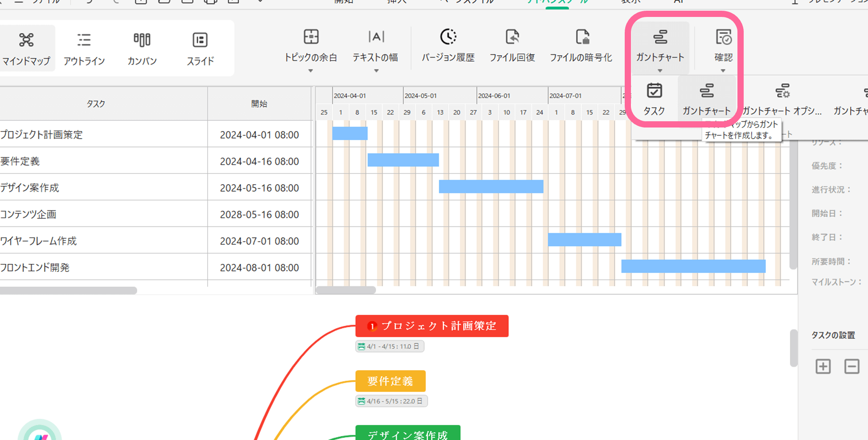Click the ワイヤーフレーム作成 Gantt bar
868x440 pixels.
click(x=585, y=239)
